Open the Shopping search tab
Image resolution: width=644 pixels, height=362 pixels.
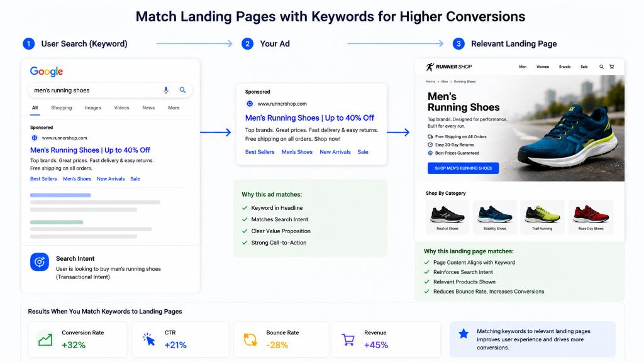click(62, 107)
